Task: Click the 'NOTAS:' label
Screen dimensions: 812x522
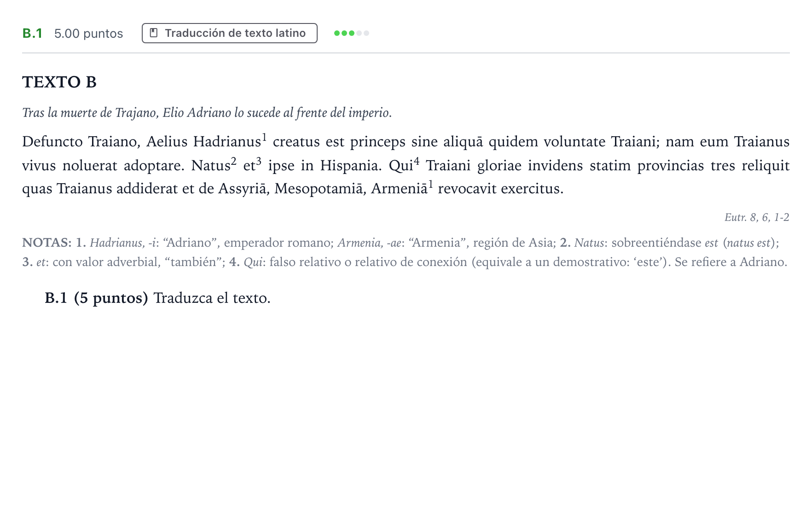Action: [46, 243]
